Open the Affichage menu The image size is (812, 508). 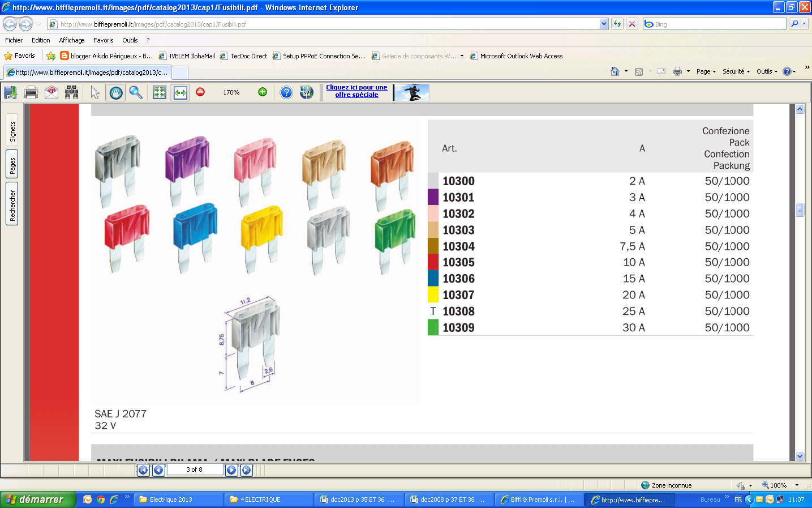coord(72,40)
